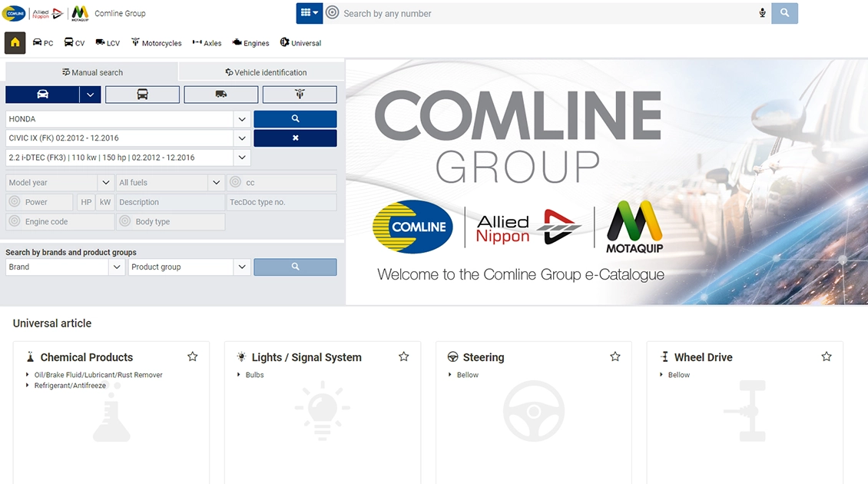Click the Comline logo in header
The image size is (868, 484).
[x=14, y=13]
